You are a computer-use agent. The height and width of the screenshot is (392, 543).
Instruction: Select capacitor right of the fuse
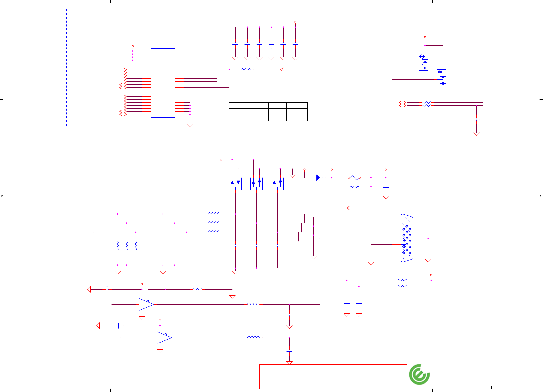pos(386,188)
